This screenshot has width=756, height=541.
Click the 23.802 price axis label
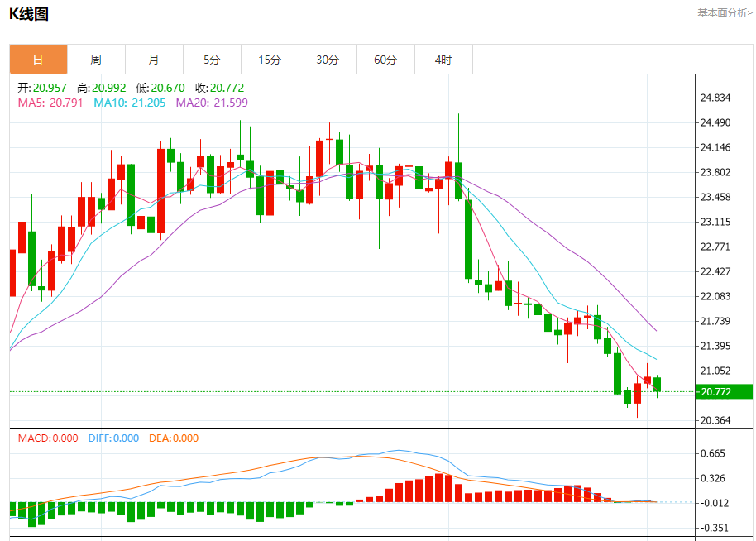point(715,172)
